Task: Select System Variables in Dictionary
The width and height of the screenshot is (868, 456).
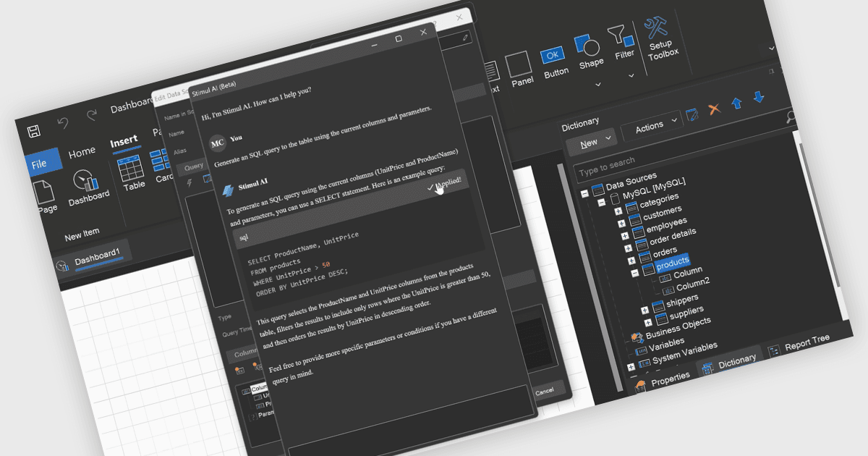Action: (684, 354)
